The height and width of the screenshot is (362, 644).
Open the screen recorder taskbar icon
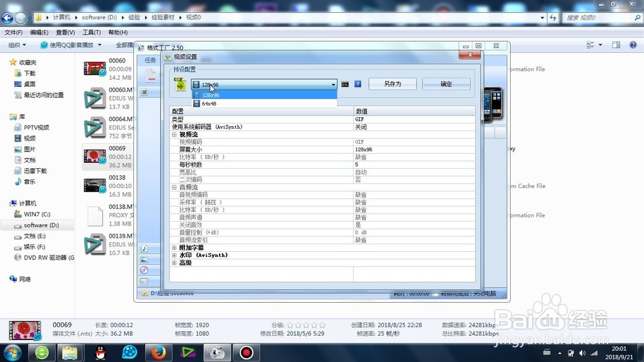click(x=247, y=353)
